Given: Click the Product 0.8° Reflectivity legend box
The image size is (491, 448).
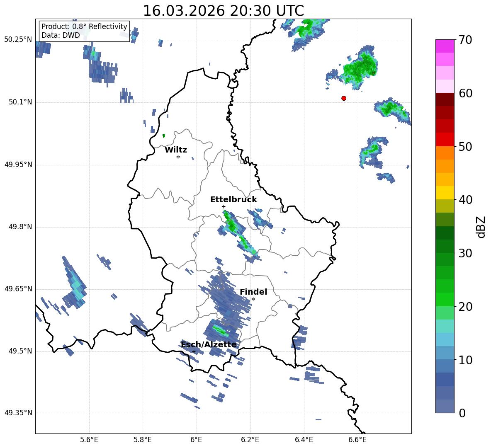Looking at the screenshot, I should click(84, 31).
